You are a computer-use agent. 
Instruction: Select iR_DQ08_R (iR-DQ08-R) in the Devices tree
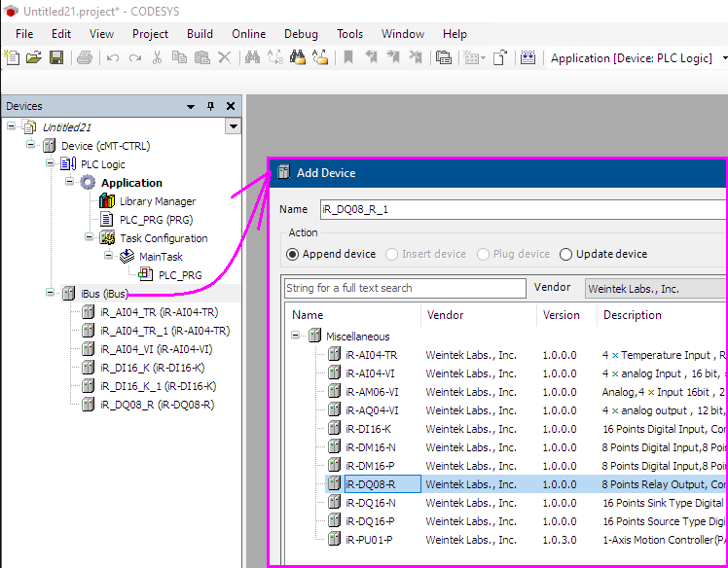pyautogui.click(x=158, y=405)
